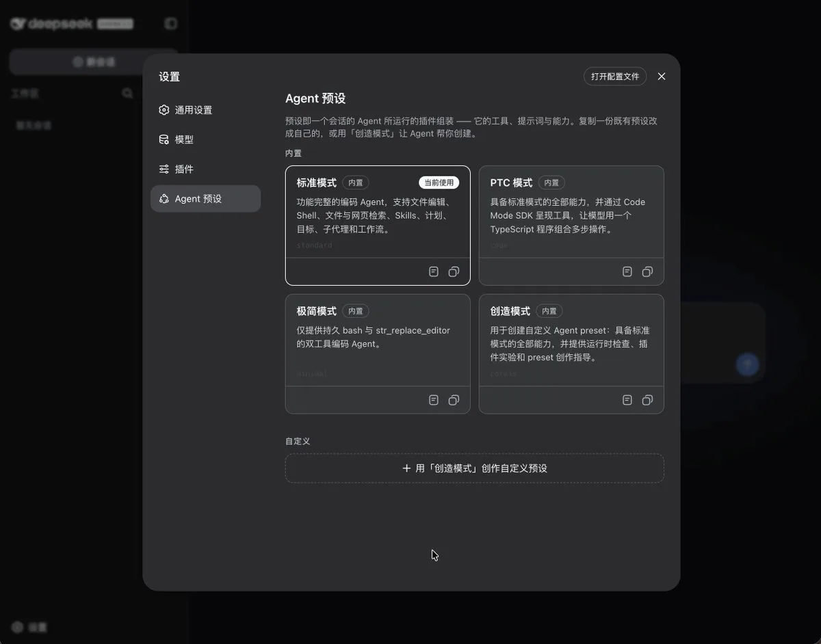This screenshot has width=821, height=644.
Task: Select the 标准模式 preset card
Action: pos(378,225)
